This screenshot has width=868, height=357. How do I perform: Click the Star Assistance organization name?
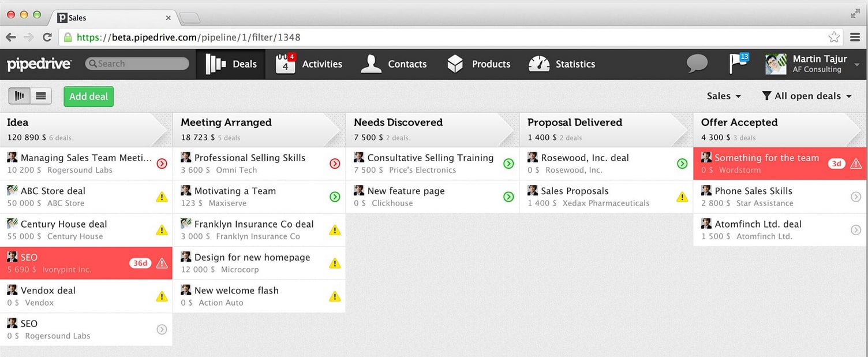[x=765, y=203]
